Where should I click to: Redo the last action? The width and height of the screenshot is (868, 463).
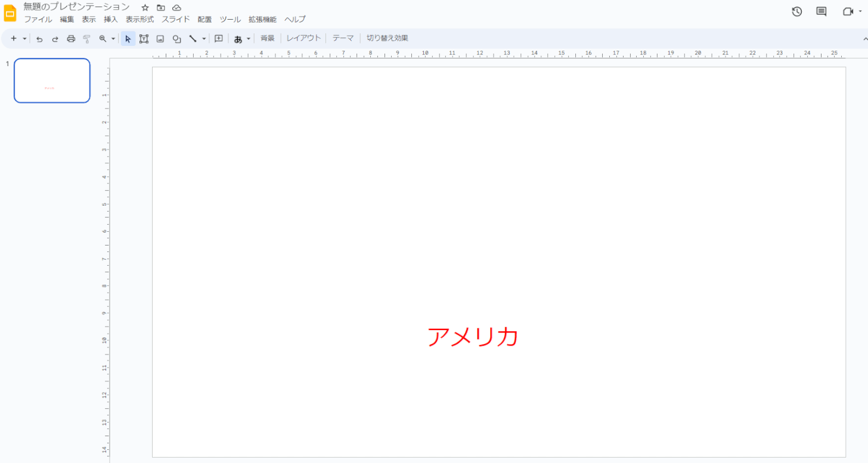click(55, 39)
